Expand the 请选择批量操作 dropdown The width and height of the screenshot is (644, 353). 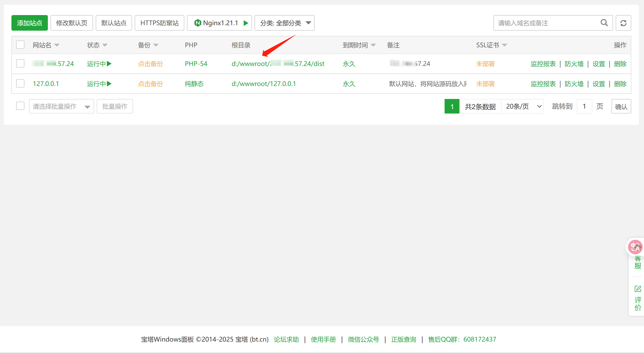tap(61, 106)
